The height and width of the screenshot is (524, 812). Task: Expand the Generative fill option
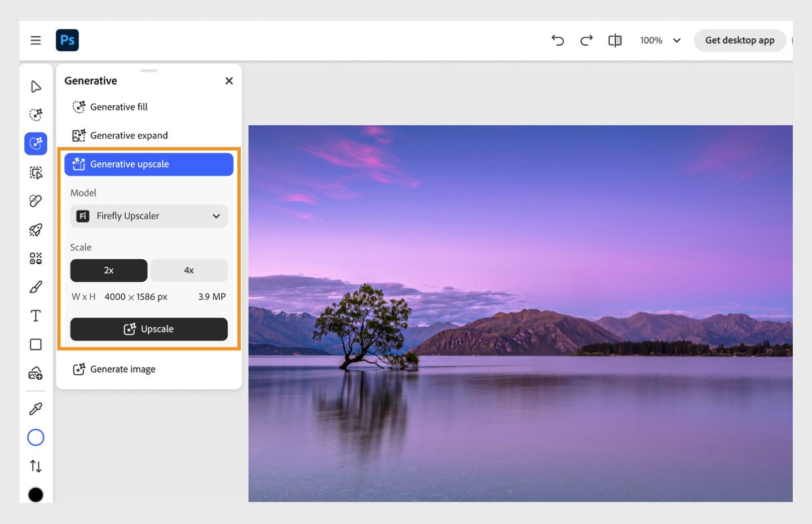(118, 106)
